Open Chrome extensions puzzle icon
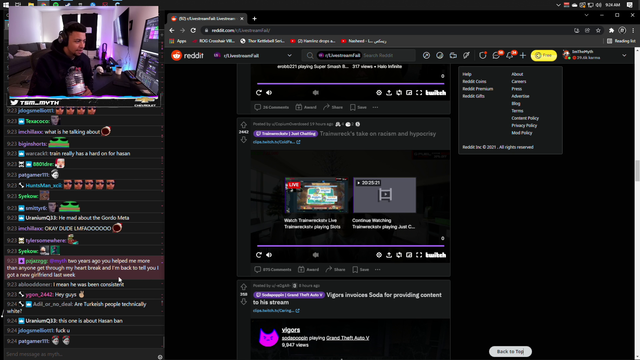640x360 pixels. (x=611, y=30)
